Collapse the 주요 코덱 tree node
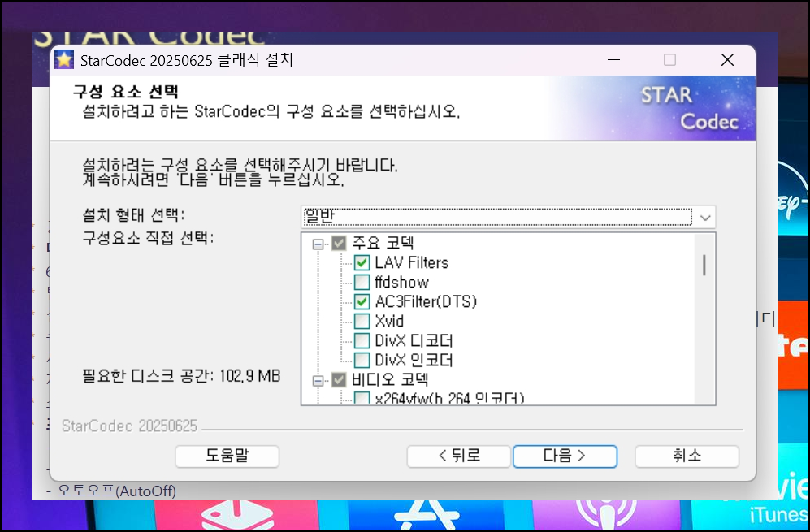The image size is (810, 532). coord(318,244)
